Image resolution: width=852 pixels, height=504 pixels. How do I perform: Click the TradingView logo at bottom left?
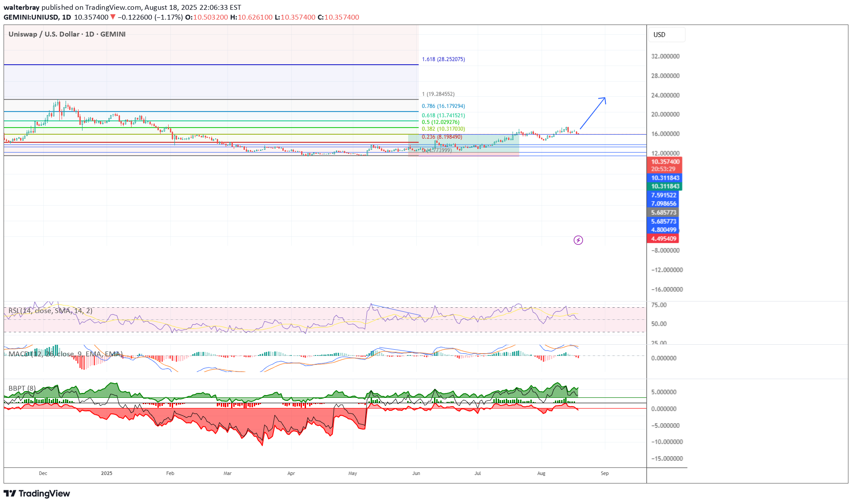click(x=37, y=493)
